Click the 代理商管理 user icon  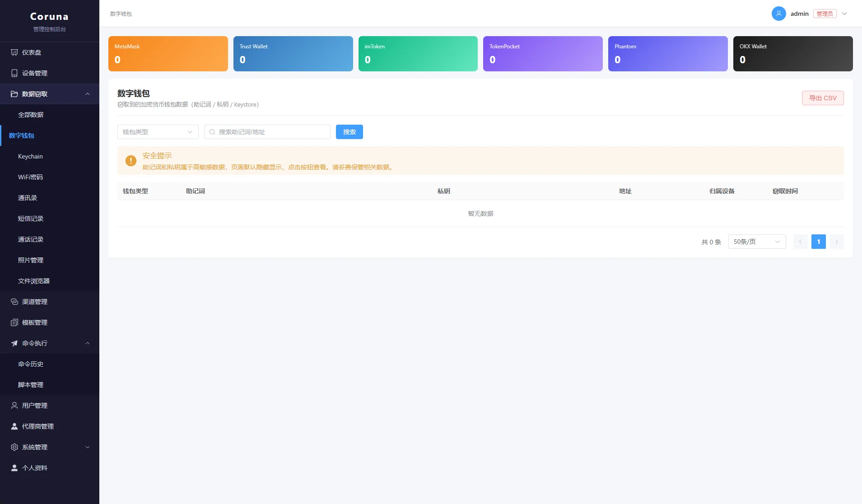click(14, 426)
